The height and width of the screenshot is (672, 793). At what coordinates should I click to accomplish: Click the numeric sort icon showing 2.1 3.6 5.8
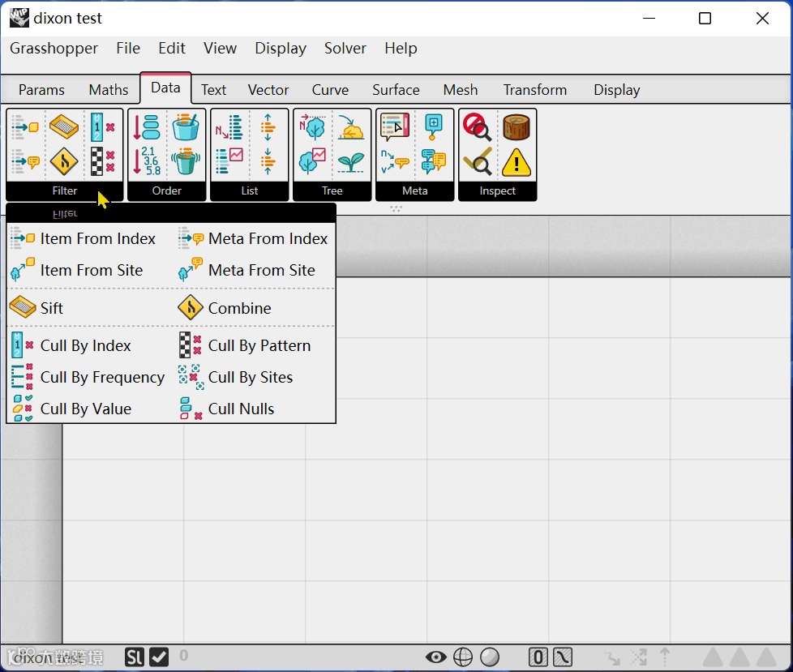click(147, 161)
